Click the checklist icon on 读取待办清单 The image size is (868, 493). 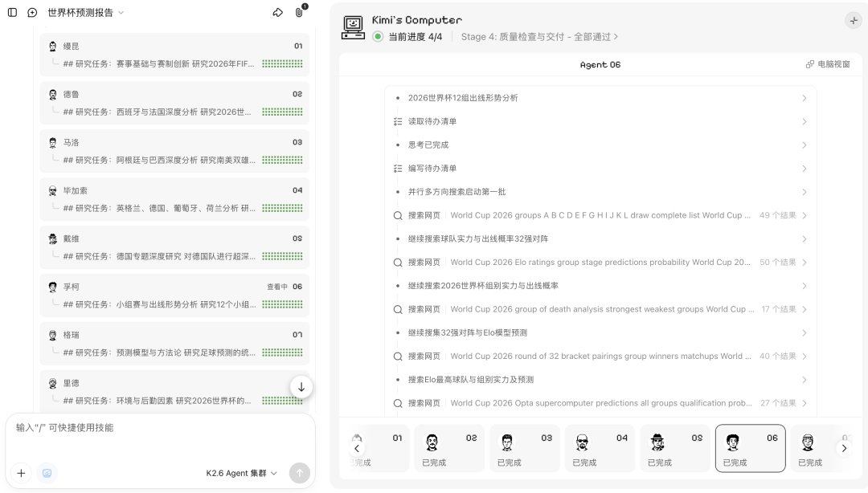(x=398, y=121)
